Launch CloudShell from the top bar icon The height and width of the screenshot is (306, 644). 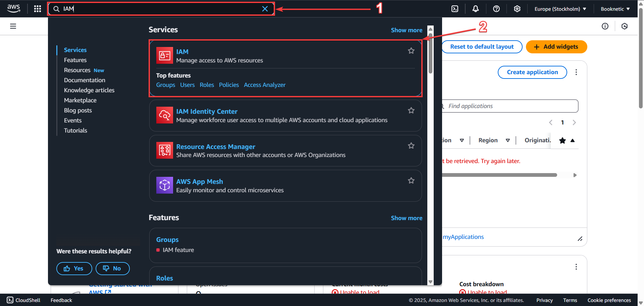455,9
